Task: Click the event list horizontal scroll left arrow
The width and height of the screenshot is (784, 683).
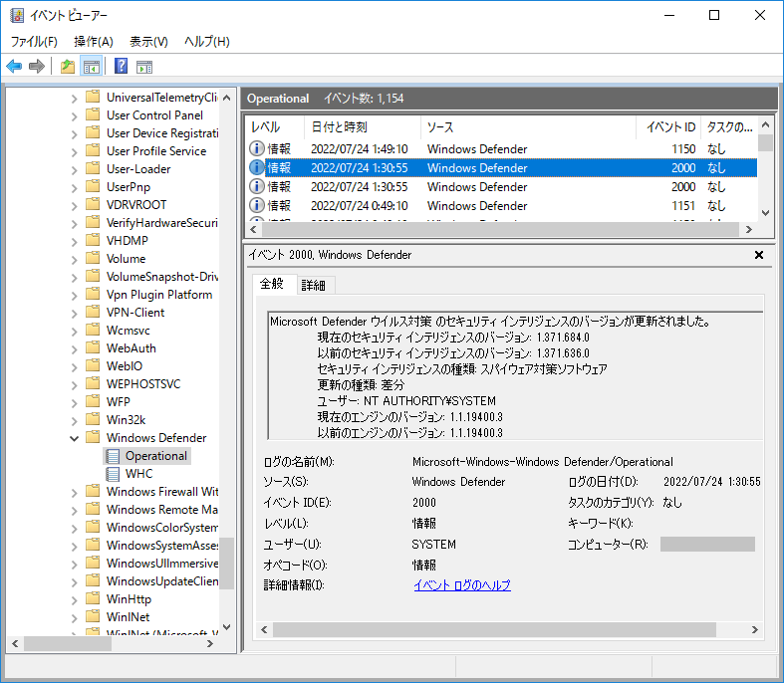Action: coord(253,229)
